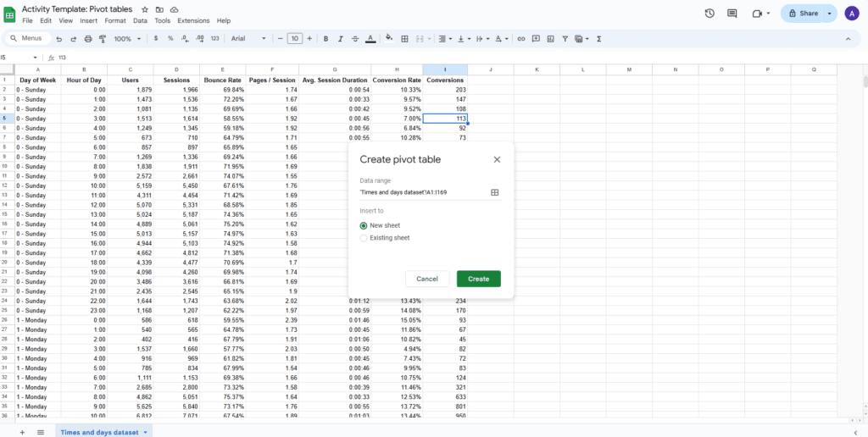Select the paint format tool
Screen dimensions: 868x437
(x=102, y=39)
